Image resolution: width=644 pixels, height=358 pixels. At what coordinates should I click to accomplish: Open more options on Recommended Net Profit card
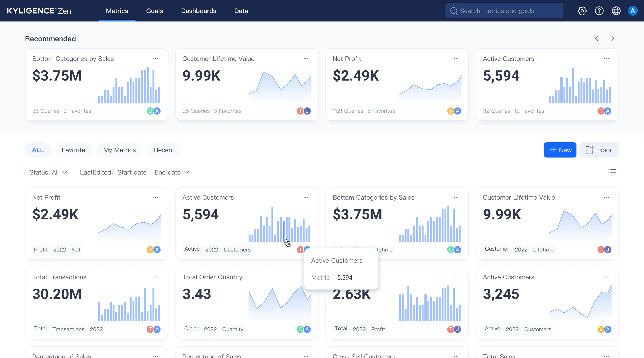coord(456,59)
